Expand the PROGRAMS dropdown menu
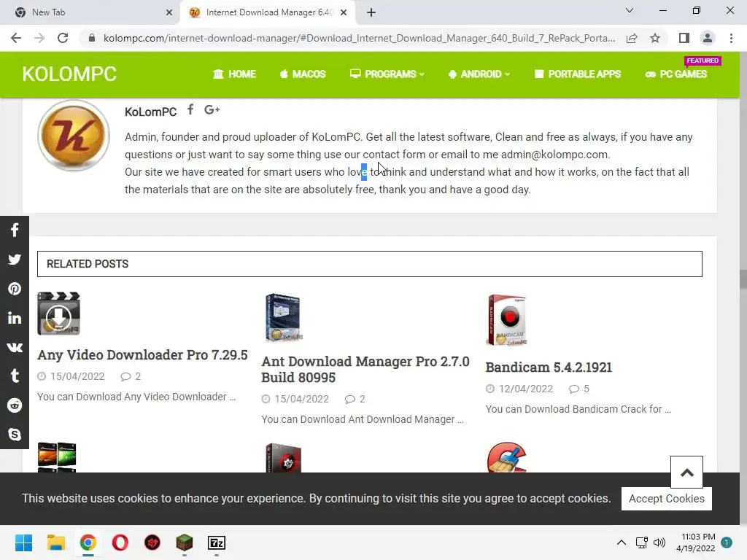Image resolution: width=747 pixels, height=560 pixels. click(387, 74)
